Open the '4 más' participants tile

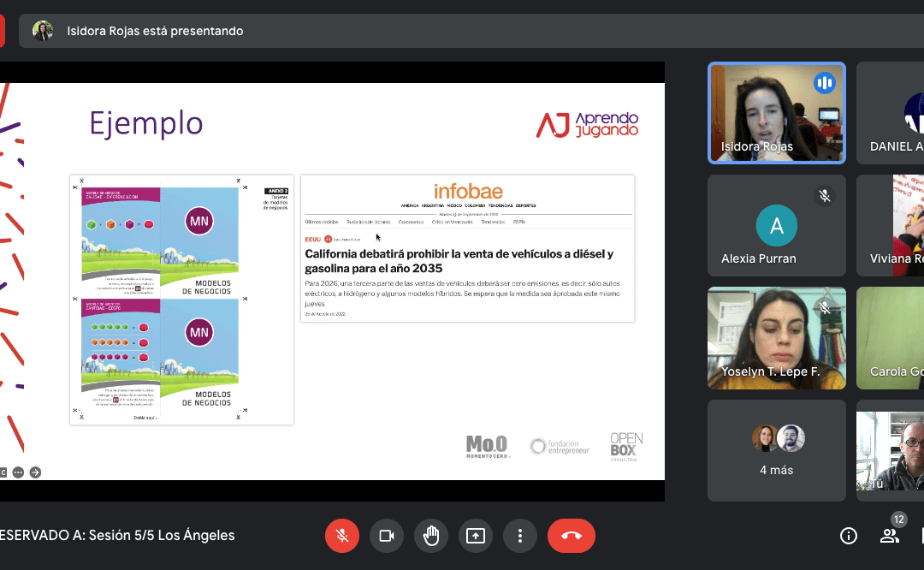click(x=777, y=450)
